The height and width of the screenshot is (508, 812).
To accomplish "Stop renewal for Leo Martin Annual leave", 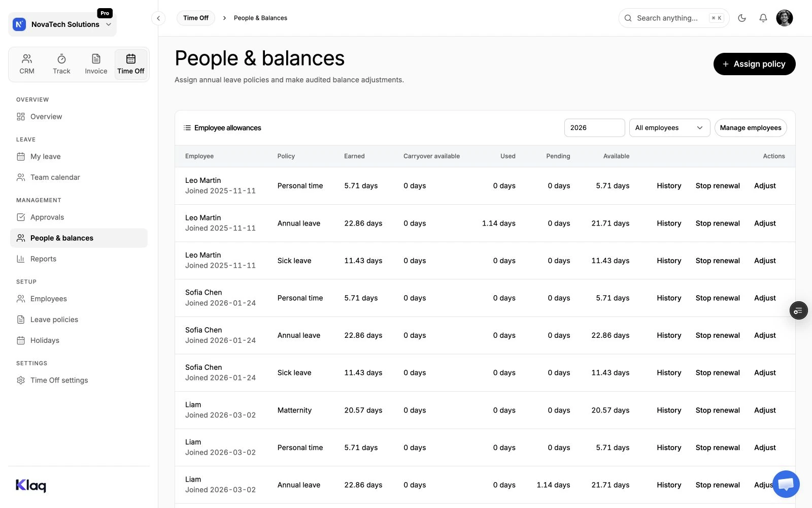I will [x=718, y=224].
